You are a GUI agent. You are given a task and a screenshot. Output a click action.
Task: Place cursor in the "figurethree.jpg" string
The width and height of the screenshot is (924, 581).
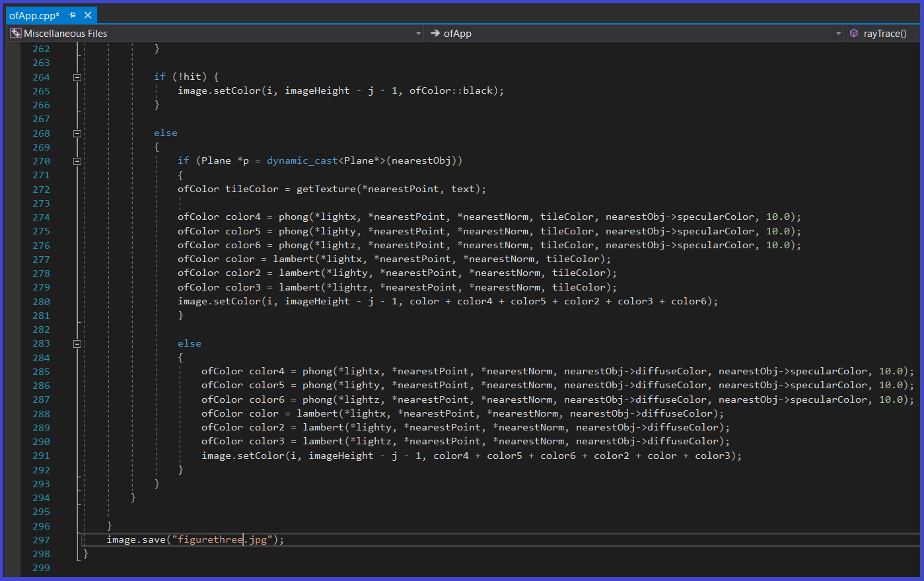point(221,540)
